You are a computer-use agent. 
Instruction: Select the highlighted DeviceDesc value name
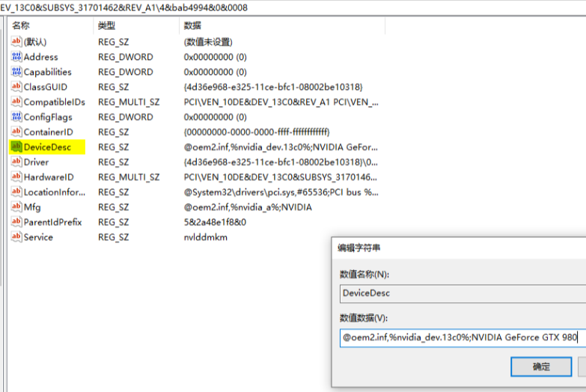click(47, 147)
